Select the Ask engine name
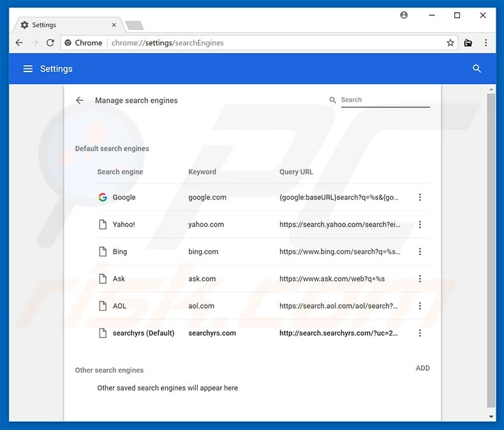Viewport: 504px width, 430px height. [119, 279]
